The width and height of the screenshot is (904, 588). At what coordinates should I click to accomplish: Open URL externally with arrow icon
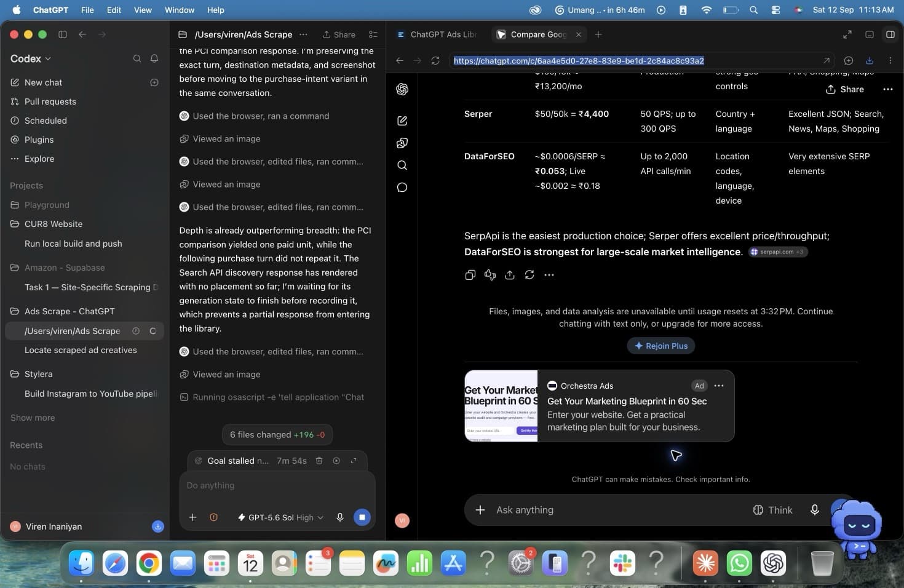pos(827,60)
